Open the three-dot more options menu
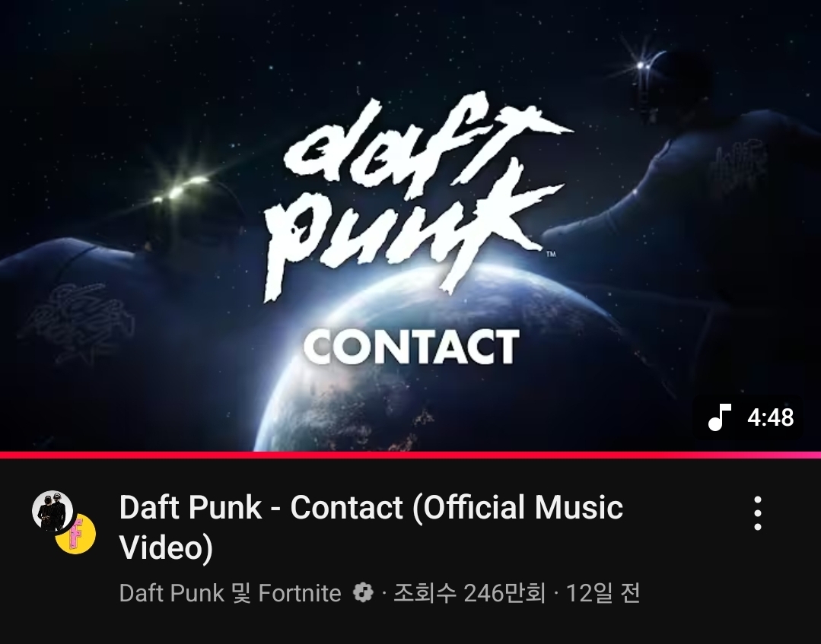821x644 pixels. pos(758,513)
